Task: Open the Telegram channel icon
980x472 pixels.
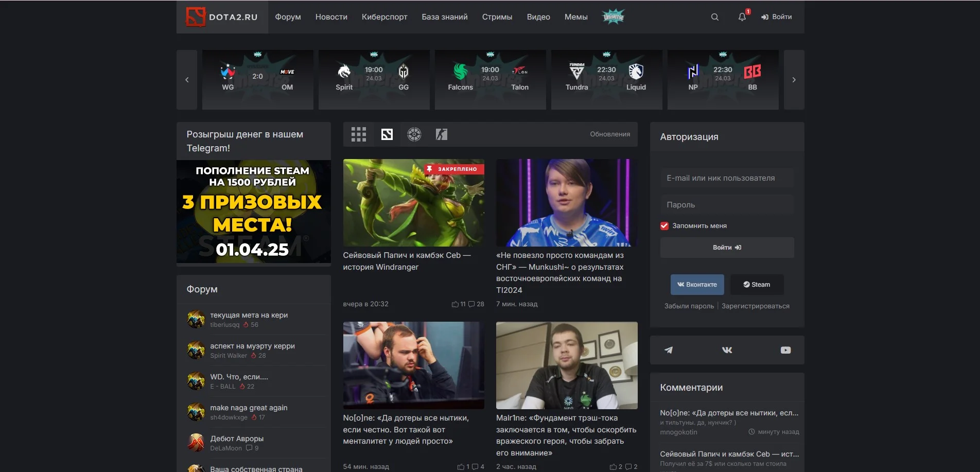Action: click(668, 350)
